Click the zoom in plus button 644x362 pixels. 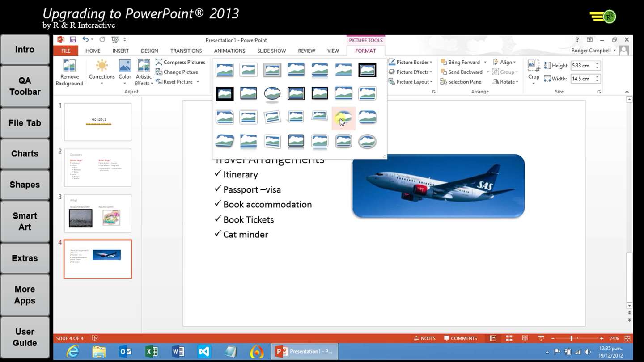(x=602, y=338)
